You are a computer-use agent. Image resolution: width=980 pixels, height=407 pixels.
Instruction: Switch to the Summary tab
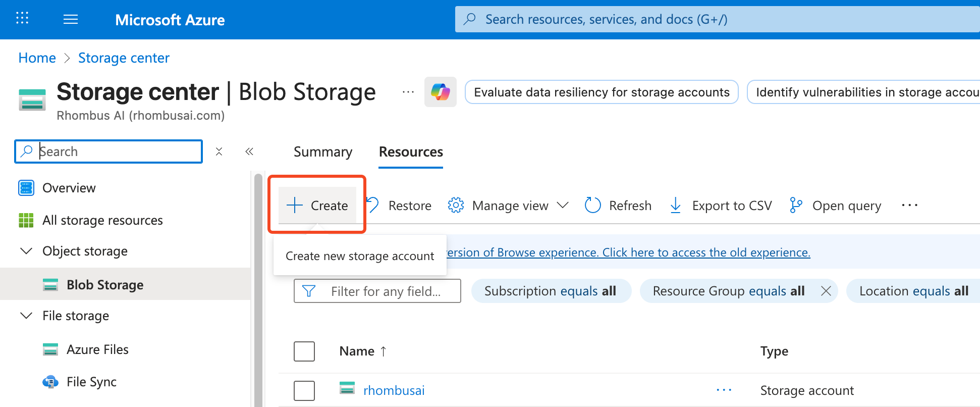click(323, 152)
